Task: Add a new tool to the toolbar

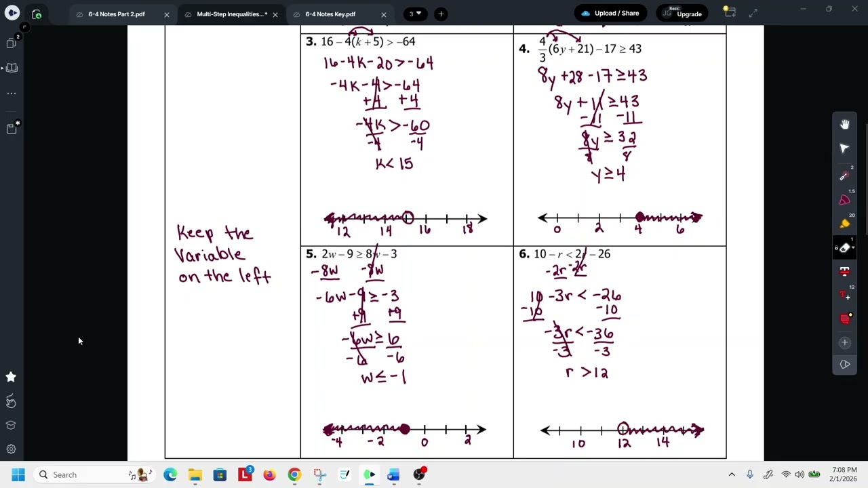Action: pos(844,343)
